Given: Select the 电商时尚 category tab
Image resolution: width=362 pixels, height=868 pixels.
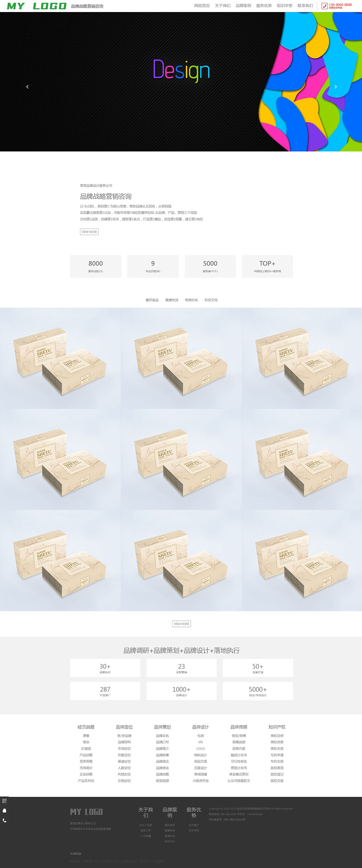Looking at the screenshot, I should click(x=191, y=300).
